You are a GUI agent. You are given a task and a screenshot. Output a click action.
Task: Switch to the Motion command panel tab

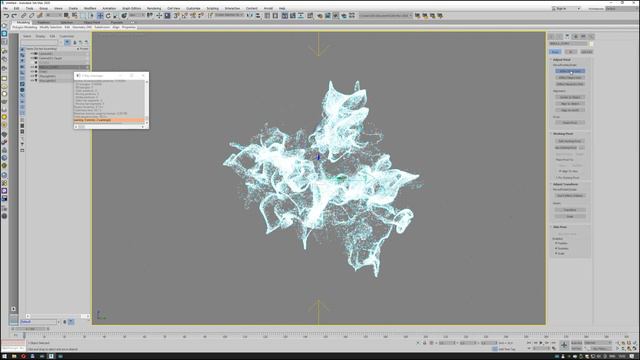[x=576, y=36]
